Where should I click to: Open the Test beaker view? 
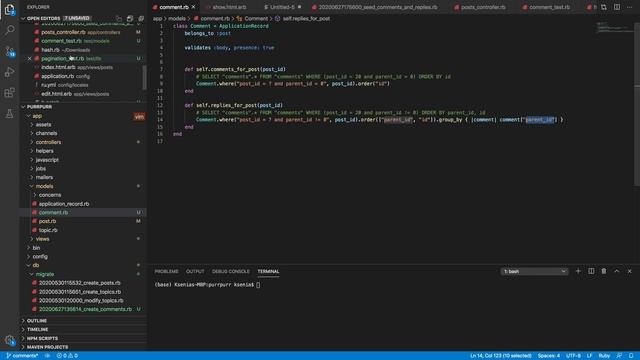coord(9,113)
